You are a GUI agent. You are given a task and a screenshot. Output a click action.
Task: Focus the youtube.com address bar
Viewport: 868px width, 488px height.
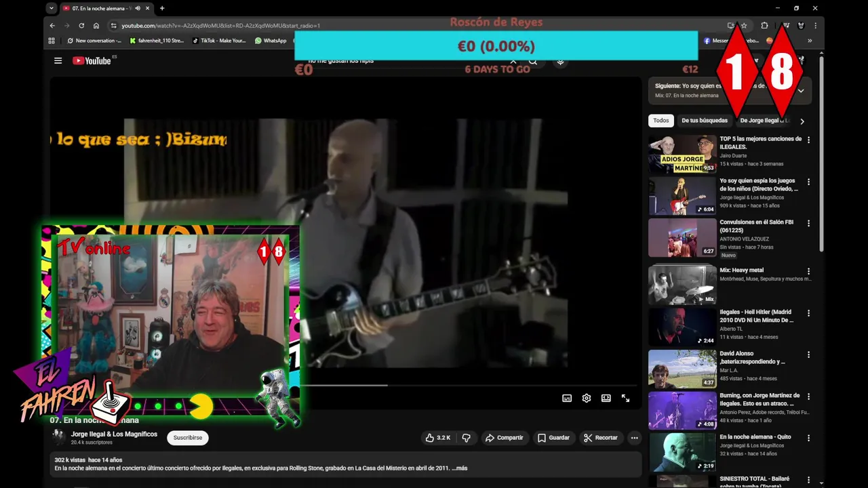coord(220,26)
